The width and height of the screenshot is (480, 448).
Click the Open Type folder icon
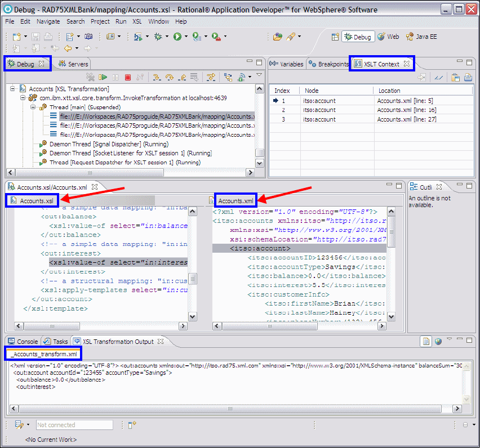278,37
